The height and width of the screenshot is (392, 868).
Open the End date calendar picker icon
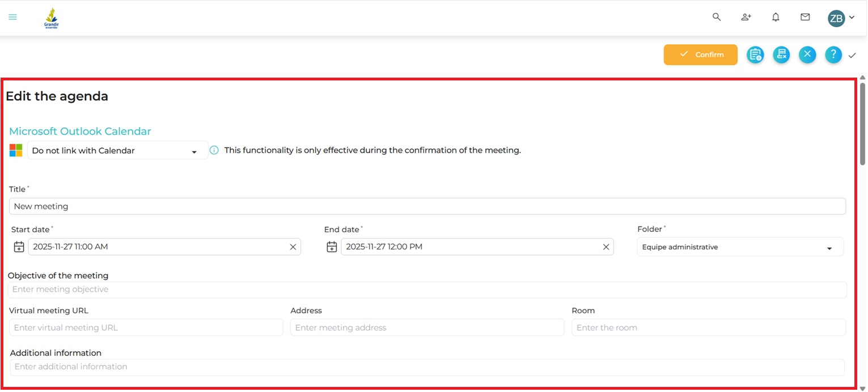(x=332, y=247)
